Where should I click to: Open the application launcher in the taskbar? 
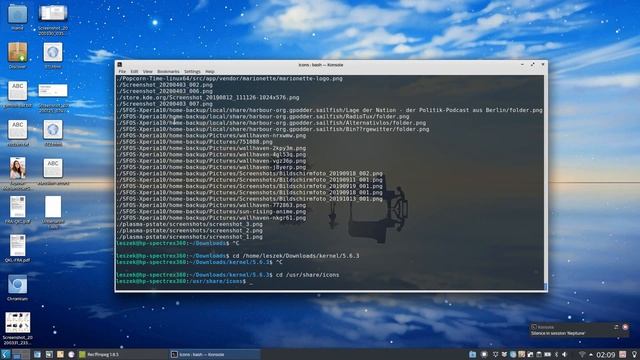[6, 354]
